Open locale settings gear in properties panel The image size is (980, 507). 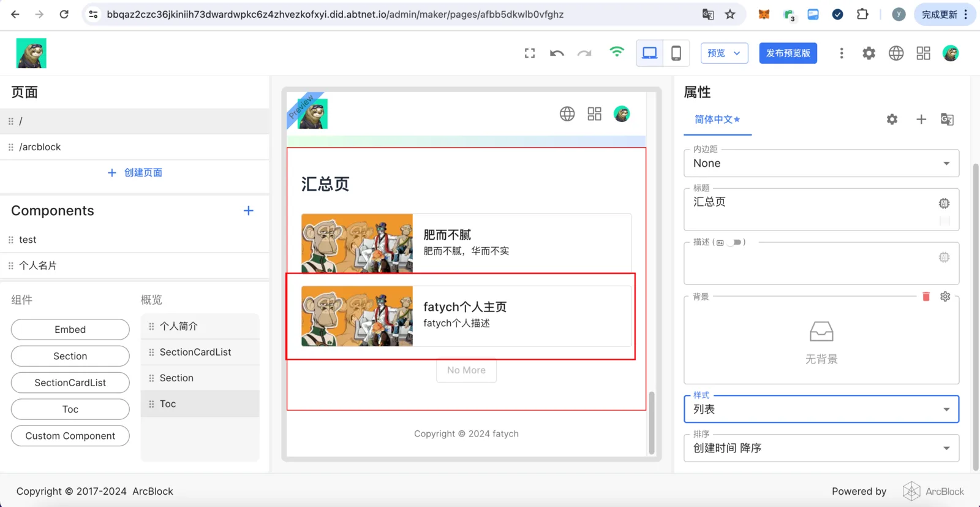[892, 120]
